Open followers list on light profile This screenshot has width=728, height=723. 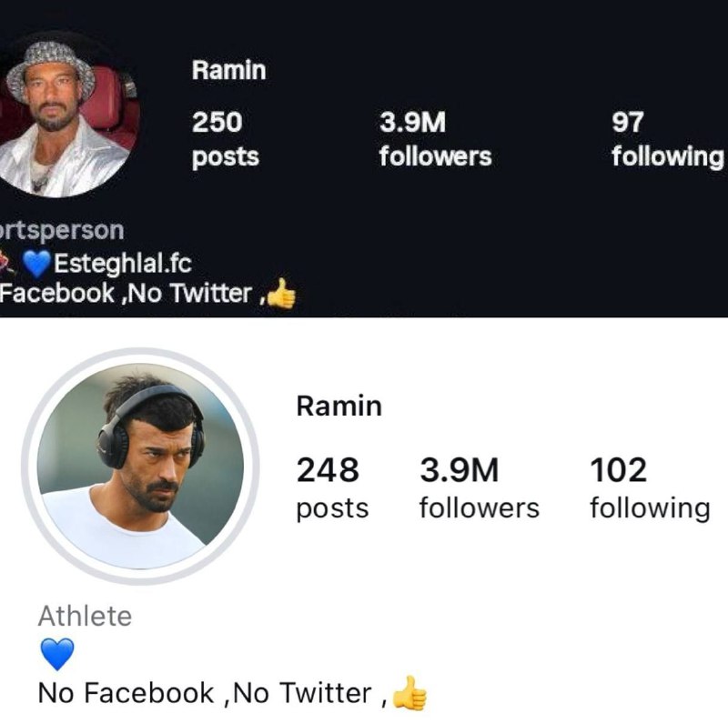point(479,487)
